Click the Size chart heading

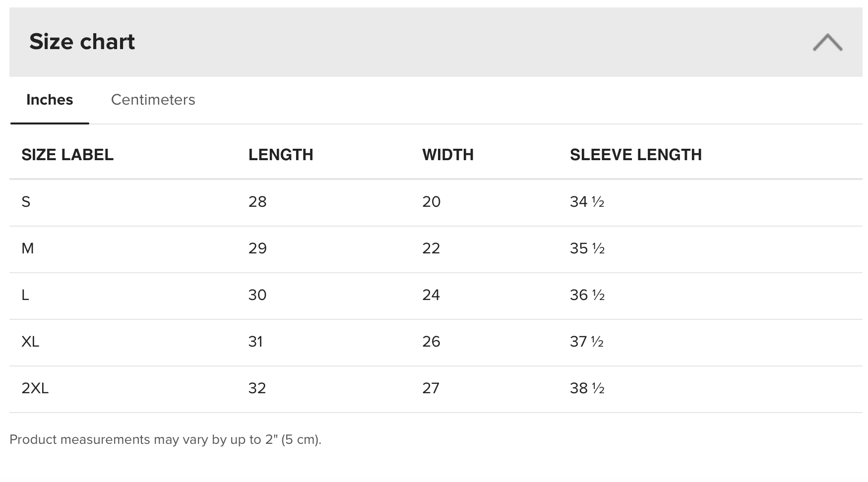click(x=82, y=42)
